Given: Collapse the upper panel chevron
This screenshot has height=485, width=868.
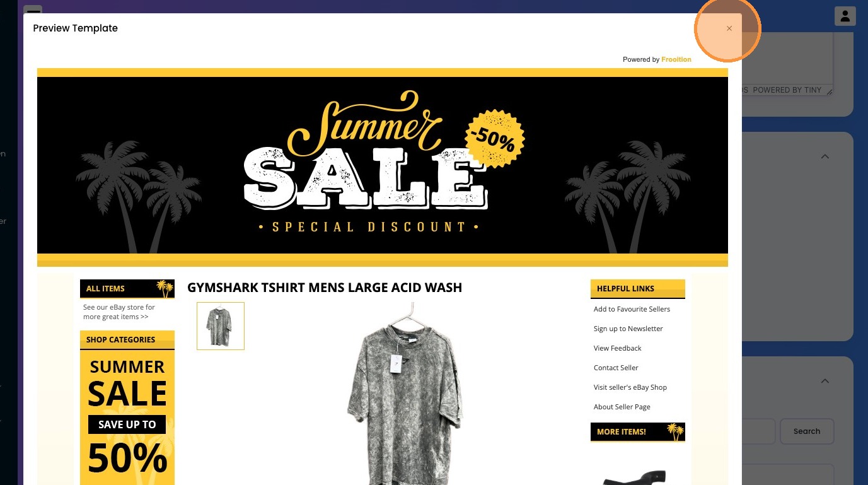Looking at the screenshot, I should pos(825,156).
